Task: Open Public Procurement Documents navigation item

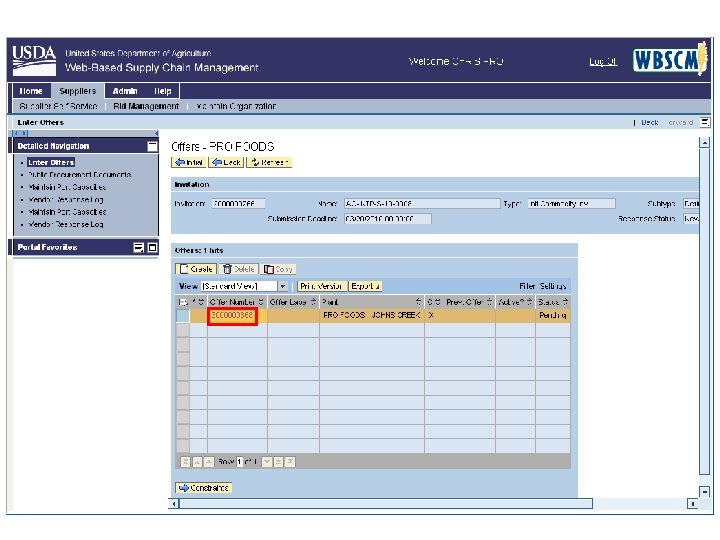Action: click(x=79, y=174)
